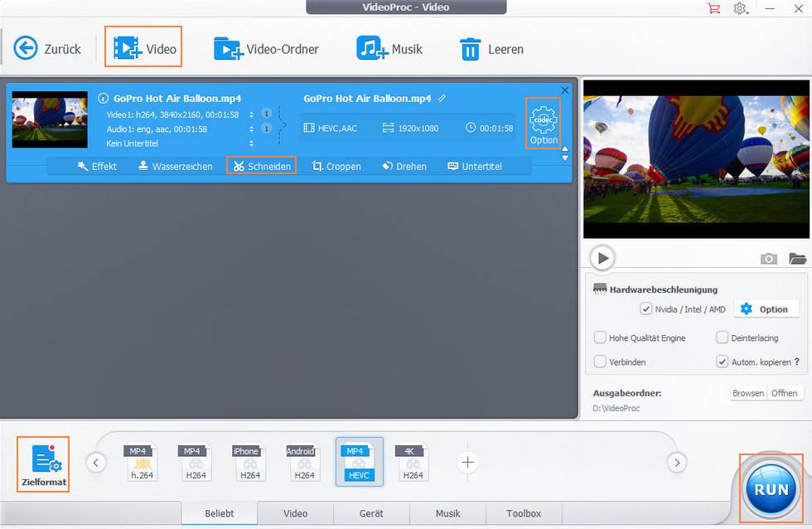Open hardware acceleration Option button

click(765, 309)
